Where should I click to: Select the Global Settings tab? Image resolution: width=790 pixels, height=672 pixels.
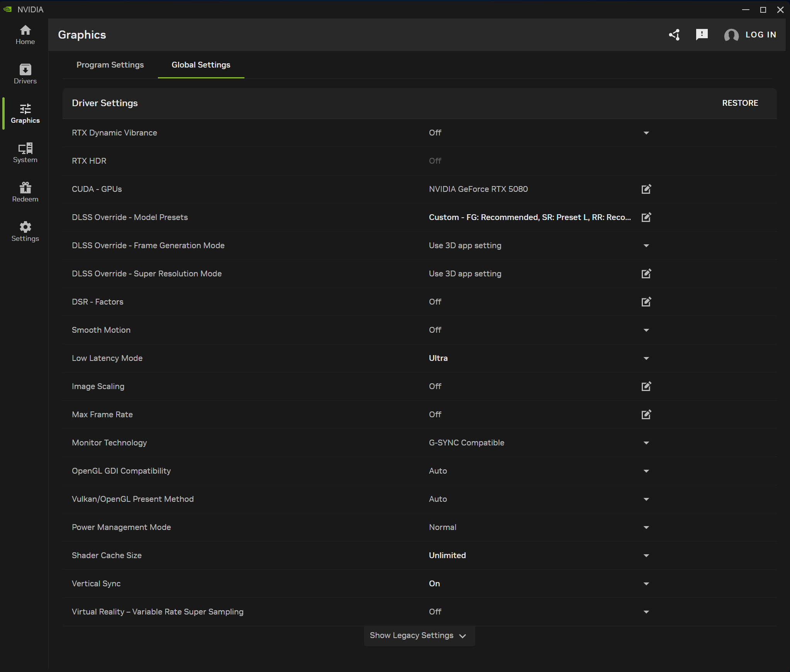click(x=201, y=65)
